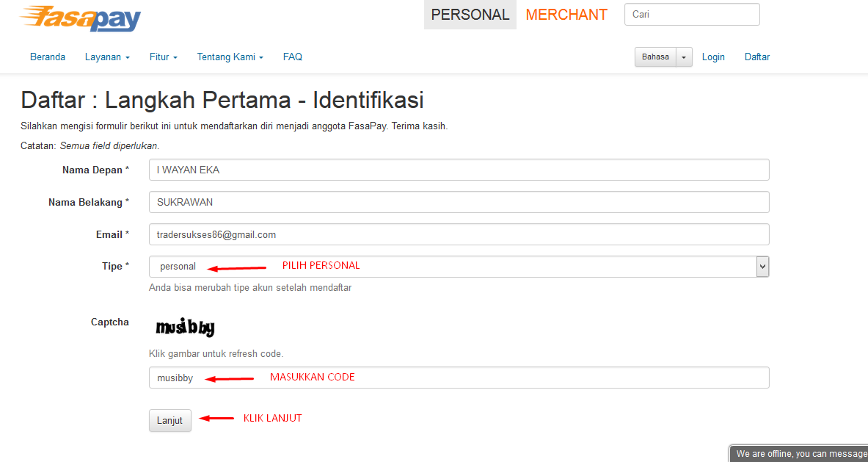This screenshot has height=462, width=868.
Task: Open the offline chat message widget
Action: point(799,454)
